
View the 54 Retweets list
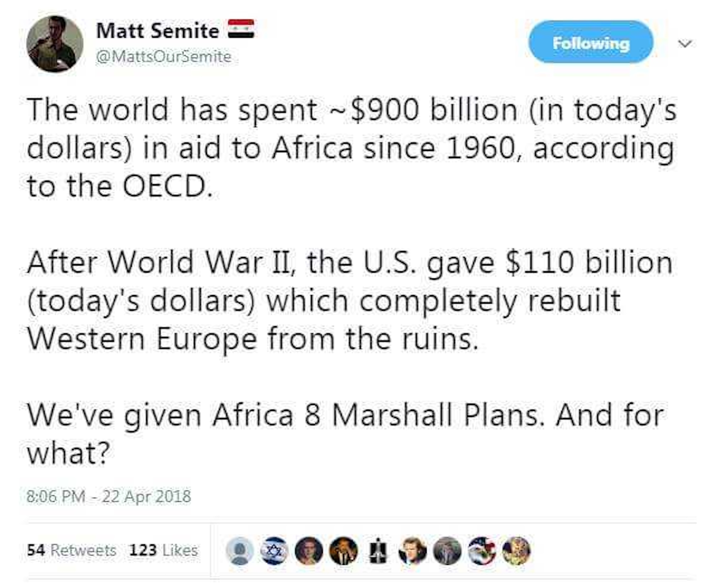[72, 550]
